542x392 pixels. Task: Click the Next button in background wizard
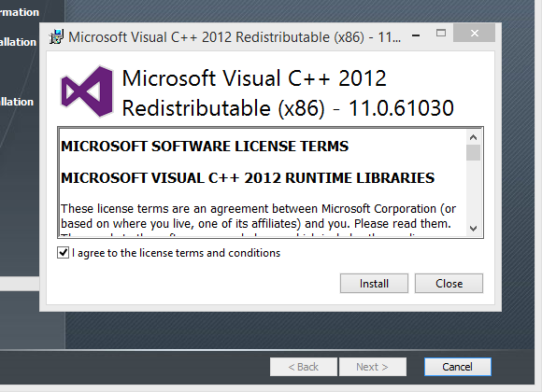372,367
